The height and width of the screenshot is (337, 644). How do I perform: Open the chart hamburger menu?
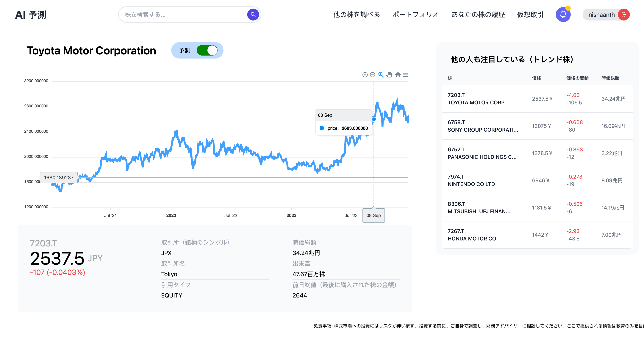[x=406, y=75]
